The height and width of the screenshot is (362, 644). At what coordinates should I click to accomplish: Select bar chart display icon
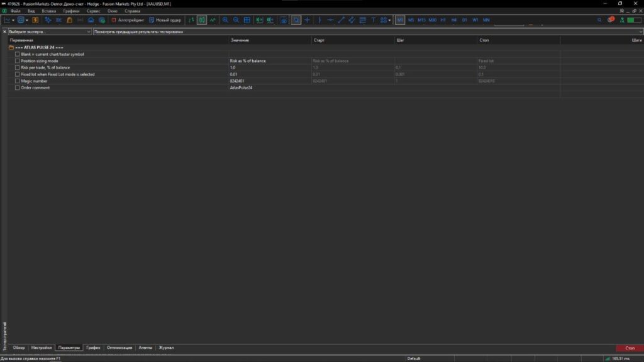(x=191, y=19)
